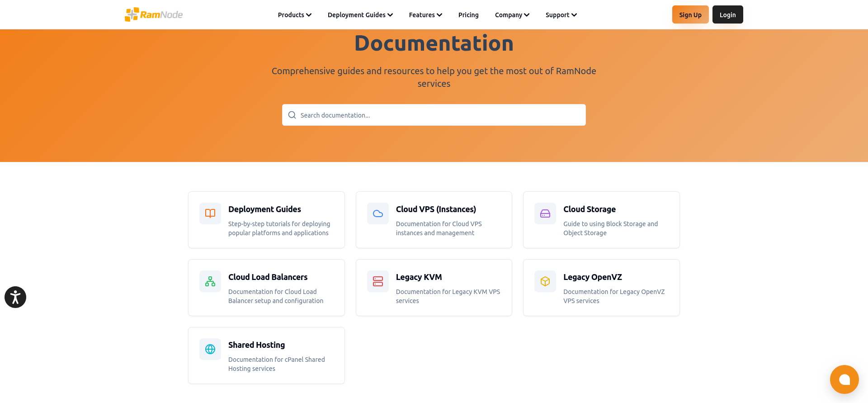868x403 pixels.
Task: Click the Login button
Action: [x=728, y=14]
